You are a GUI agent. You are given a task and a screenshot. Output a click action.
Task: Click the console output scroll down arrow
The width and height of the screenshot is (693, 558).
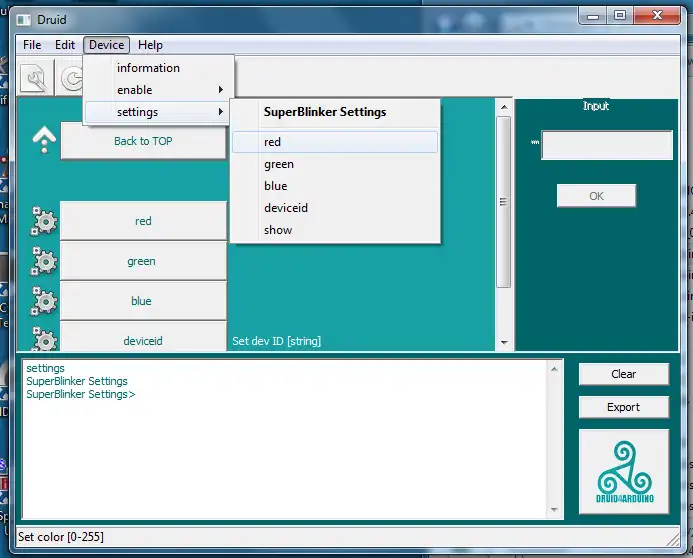[x=554, y=510]
